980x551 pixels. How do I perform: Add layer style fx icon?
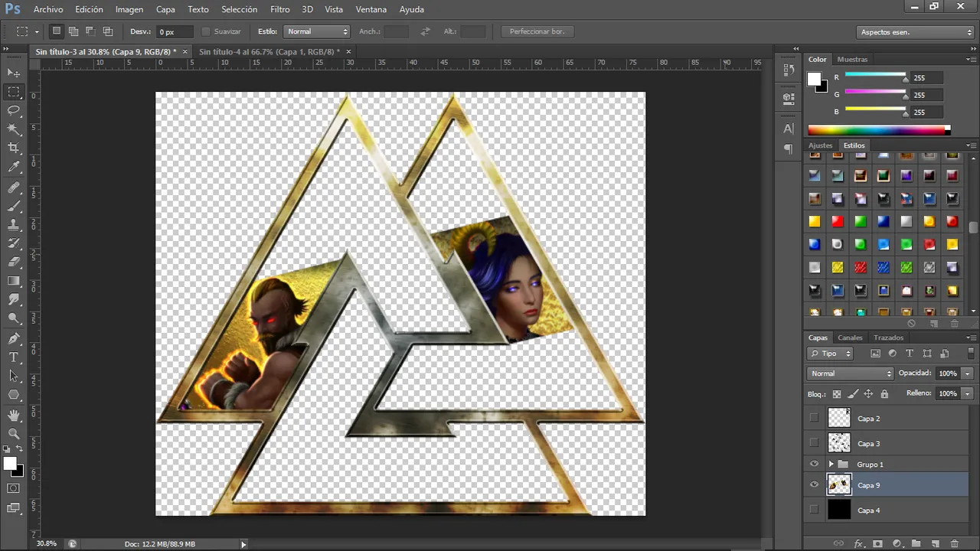click(859, 543)
